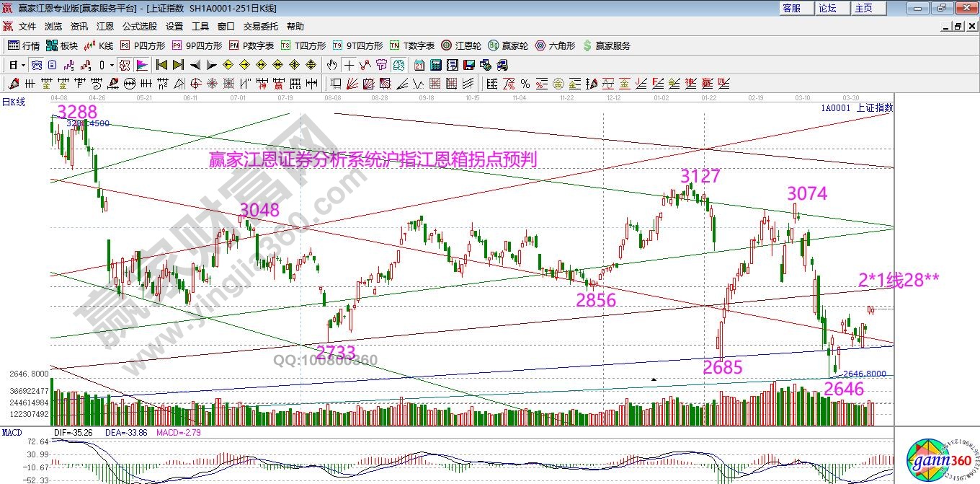Screen dimensions: 980x484
Task: Open the candlestick style dropdown arrow
Action: click(x=112, y=65)
